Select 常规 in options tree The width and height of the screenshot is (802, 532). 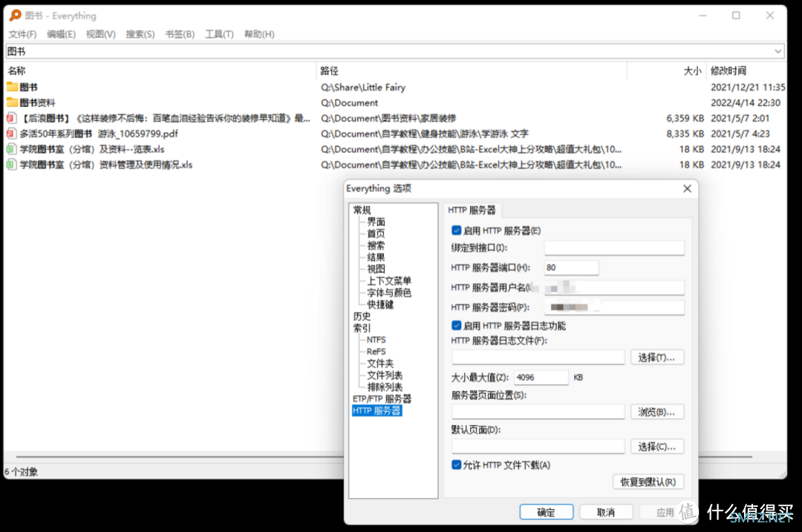pyautogui.click(x=362, y=210)
